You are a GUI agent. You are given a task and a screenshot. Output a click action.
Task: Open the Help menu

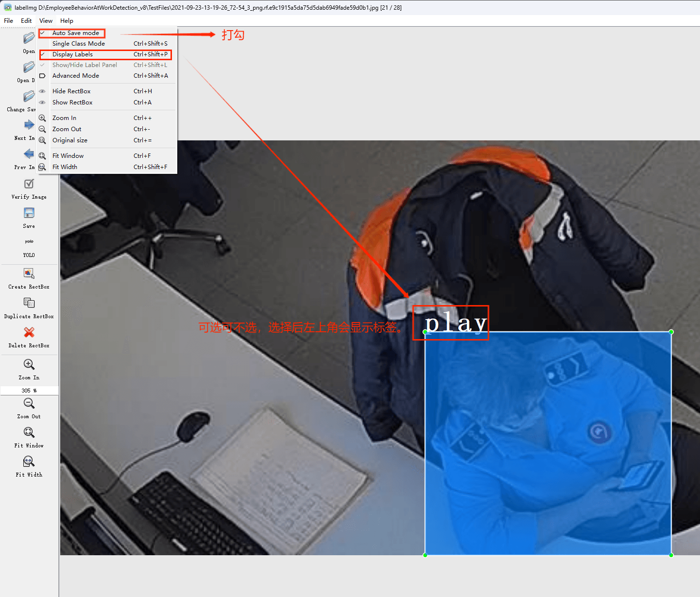pyautogui.click(x=67, y=21)
